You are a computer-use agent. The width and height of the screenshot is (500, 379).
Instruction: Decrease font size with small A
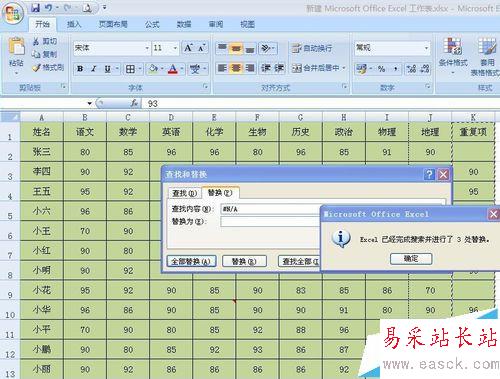[x=201, y=49]
